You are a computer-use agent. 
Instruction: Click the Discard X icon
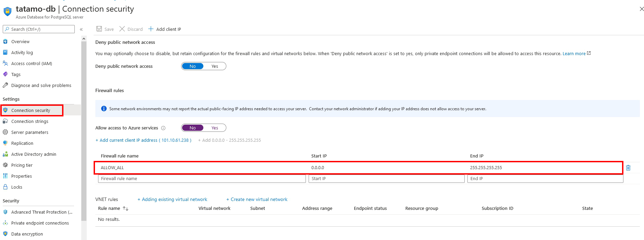point(122,29)
